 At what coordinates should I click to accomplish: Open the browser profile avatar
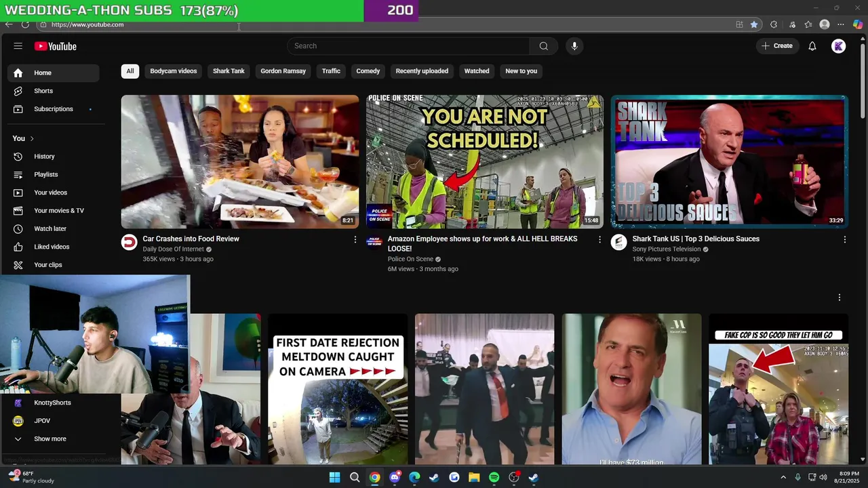pos(825,24)
